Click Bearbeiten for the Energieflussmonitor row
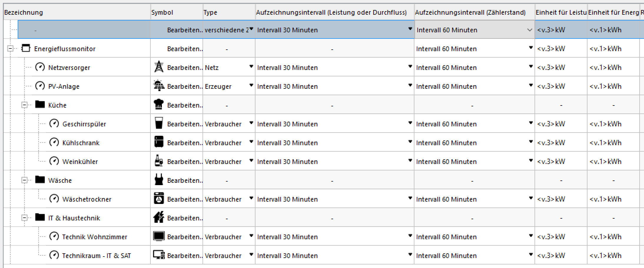The image size is (644, 268). point(185,49)
